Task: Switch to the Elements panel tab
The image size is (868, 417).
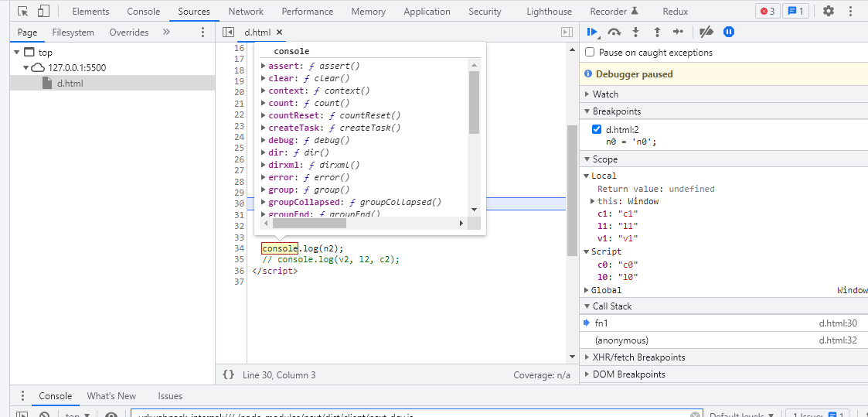Action: (90, 11)
